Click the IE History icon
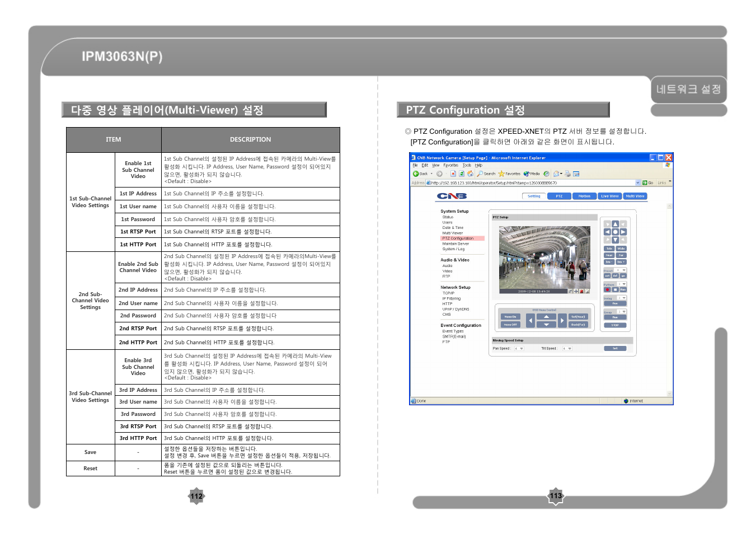This screenshot has width=756, height=534. [x=546, y=174]
